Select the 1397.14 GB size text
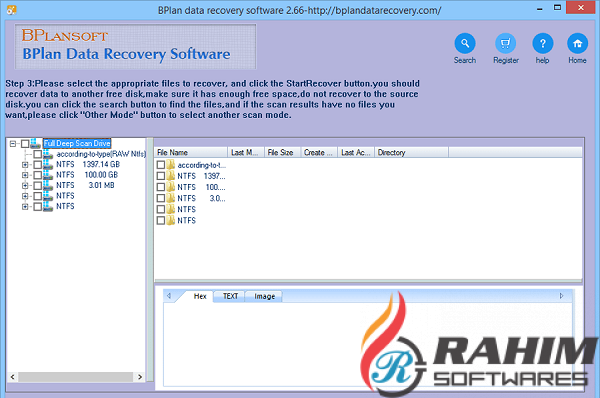 coord(101,165)
